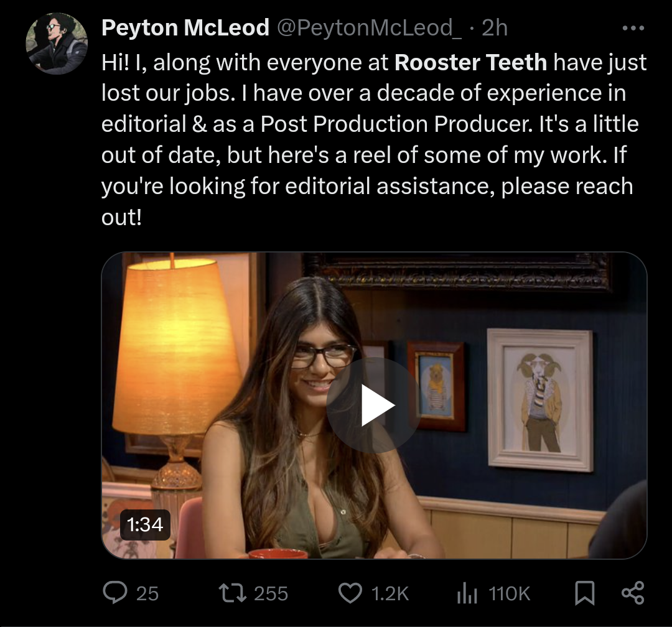Click the 1:34 video duration badge
Image resolution: width=672 pixels, height=627 pixels.
click(145, 524)
